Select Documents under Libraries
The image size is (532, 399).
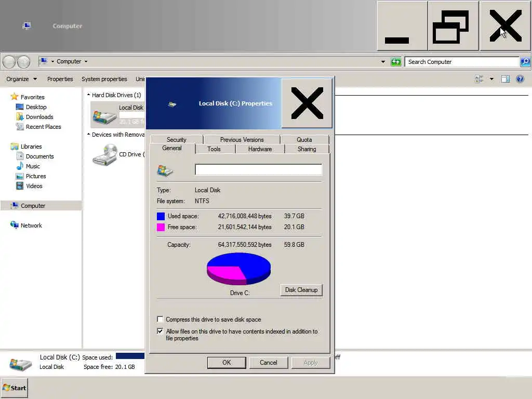39,156
